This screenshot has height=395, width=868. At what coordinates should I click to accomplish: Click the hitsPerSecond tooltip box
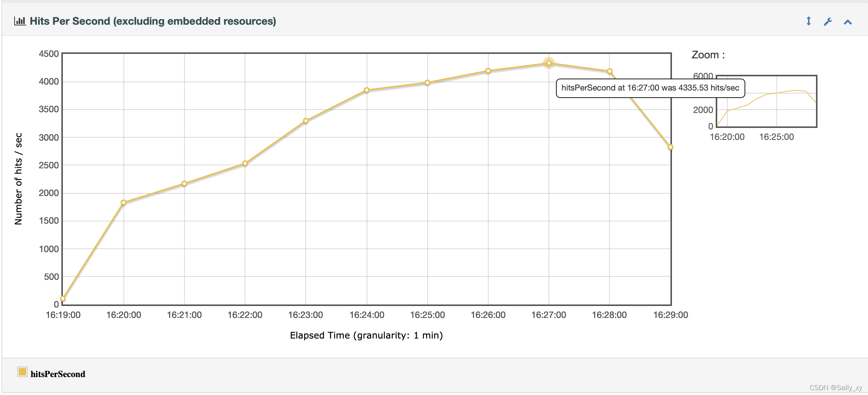pyautogui.click(x=651, y=88)
